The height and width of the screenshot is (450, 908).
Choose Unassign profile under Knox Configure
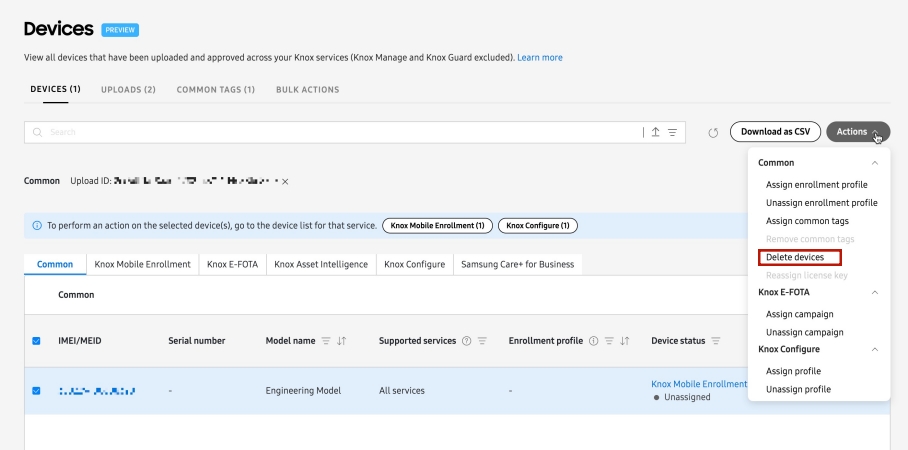[798, 389]
